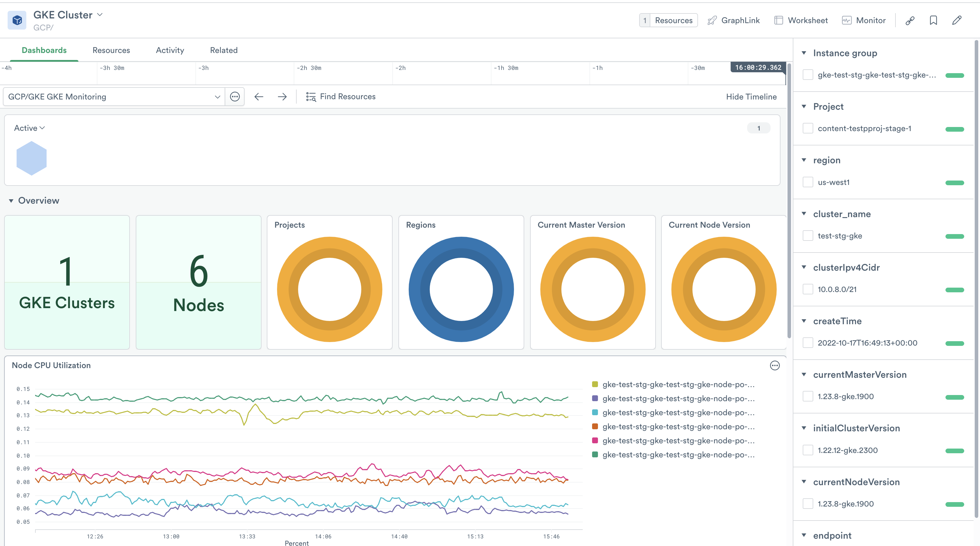Open GKE Cluster title dropdown
The height and width of the screenshot is (546, 980).
point(100,15)
